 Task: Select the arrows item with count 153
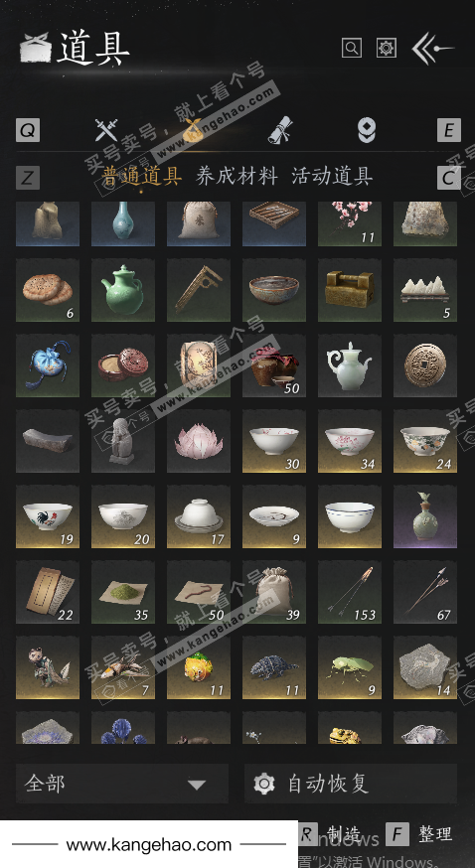(x=350, y=592)
